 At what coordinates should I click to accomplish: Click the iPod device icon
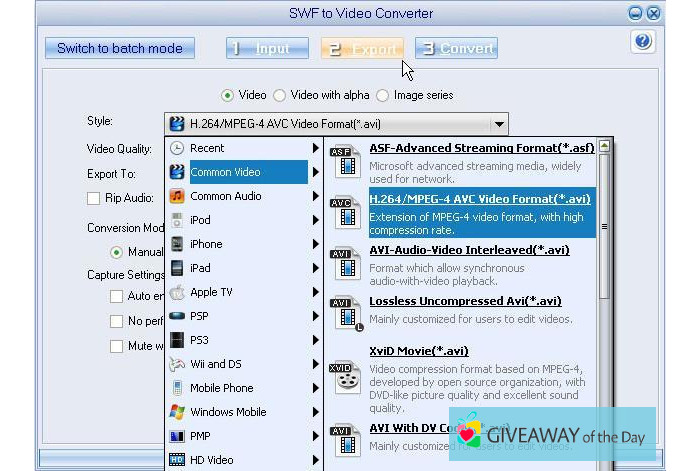[x=177, y=220]
